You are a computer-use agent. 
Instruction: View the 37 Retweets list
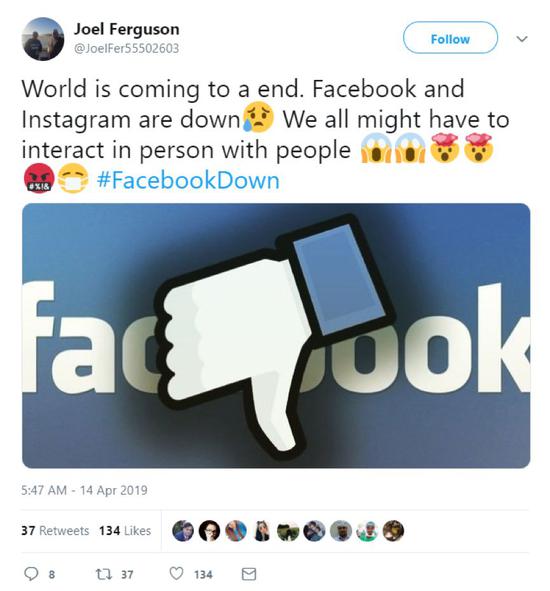pyautogui.click(x=55, y=531)
